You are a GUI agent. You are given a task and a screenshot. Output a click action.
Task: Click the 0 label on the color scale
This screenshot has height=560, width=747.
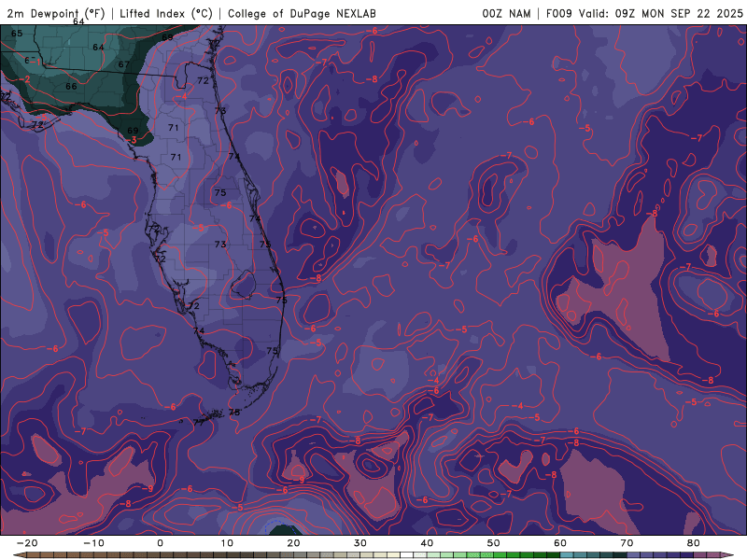[160, 543]
